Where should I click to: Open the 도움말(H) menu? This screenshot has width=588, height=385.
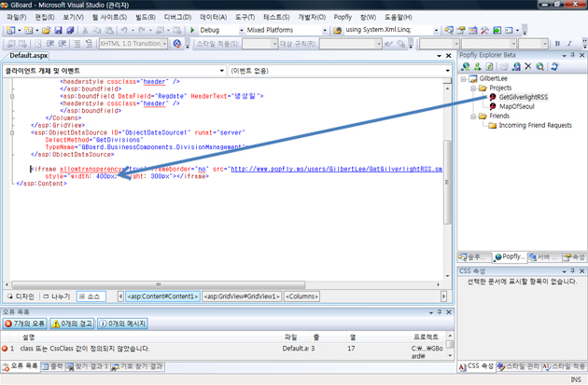coord(399,17)
